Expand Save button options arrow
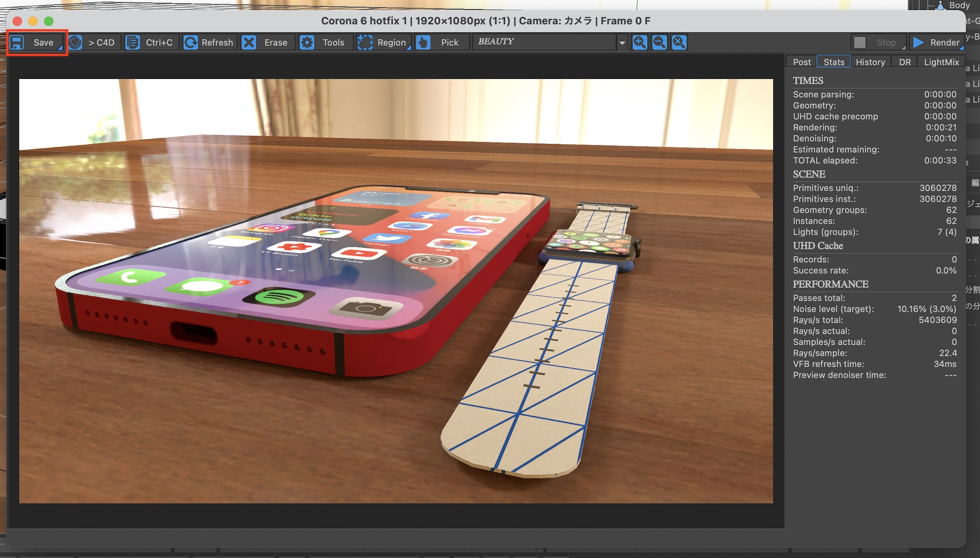Viewport: 980px width, 558px height. pyautogui.click(x=60, y=47)
